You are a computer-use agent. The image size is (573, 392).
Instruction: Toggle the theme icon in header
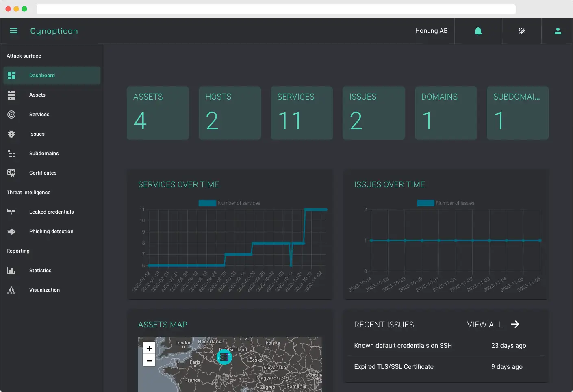(x=522, y=31)
